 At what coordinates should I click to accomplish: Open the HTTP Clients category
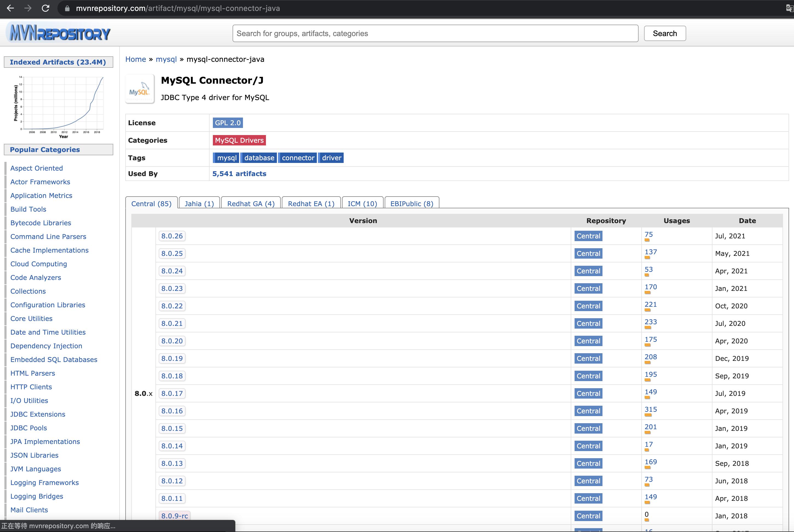coord(31,387)
